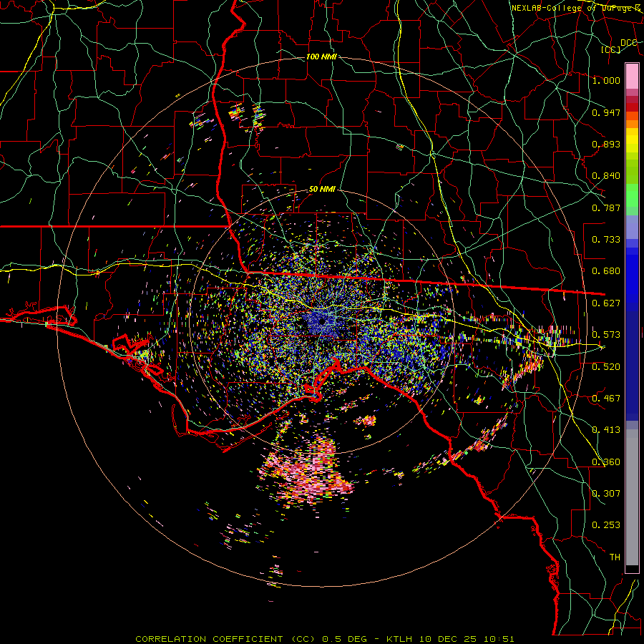Click the 0.947 value on the color scale
This screenshot has width=644, height=644.
[x=606, y=112]
